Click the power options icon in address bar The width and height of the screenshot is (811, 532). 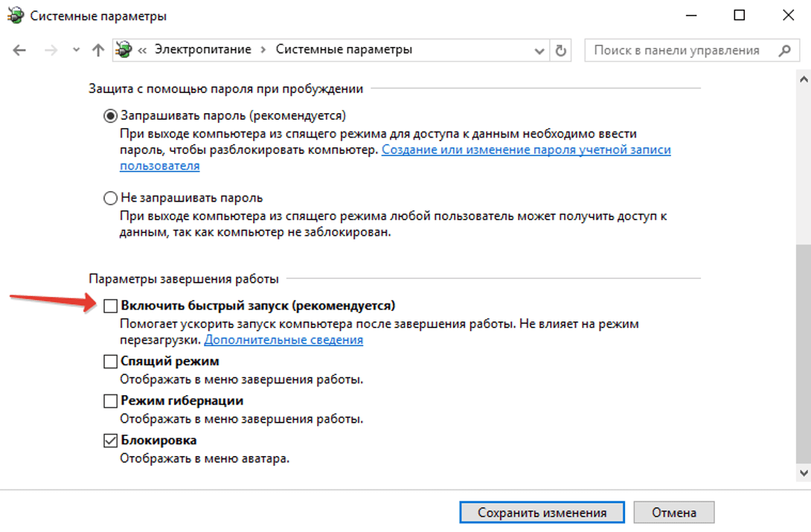[x=124, y=50]
